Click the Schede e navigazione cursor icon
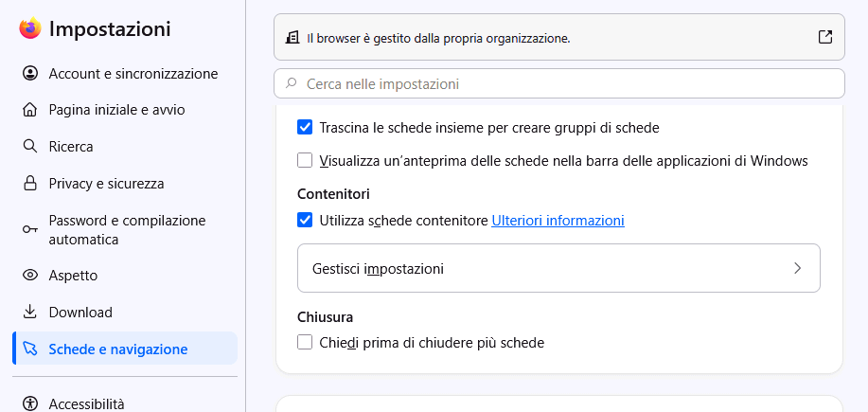868x412 pixels. tap(30, 349)
